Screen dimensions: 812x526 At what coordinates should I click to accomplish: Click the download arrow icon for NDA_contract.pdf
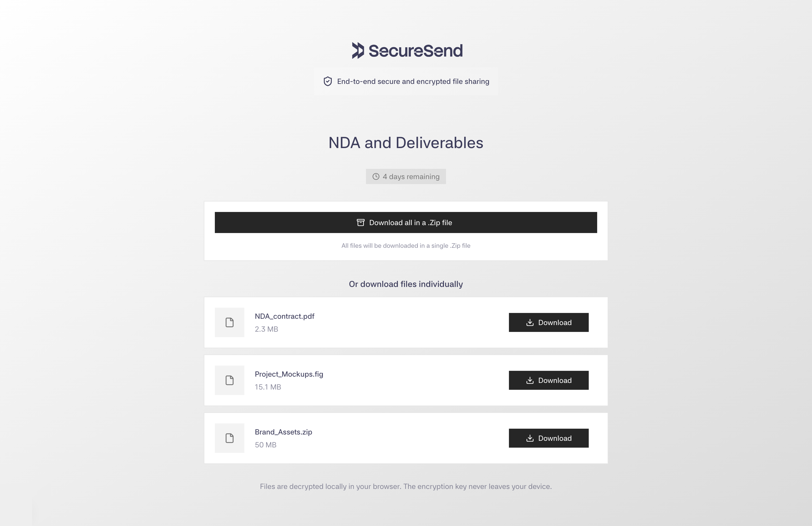pyautogui.click(x=530, y=322)
